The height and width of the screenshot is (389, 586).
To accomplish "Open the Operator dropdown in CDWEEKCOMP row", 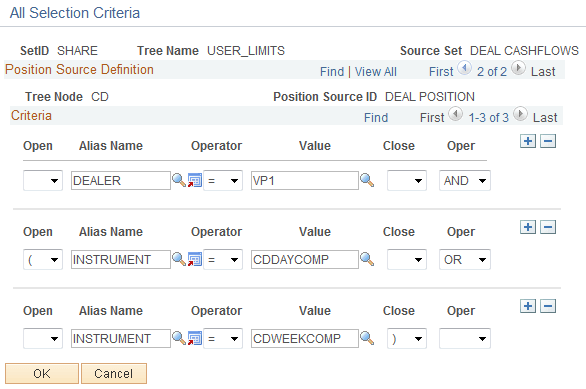I will (223, 339).
